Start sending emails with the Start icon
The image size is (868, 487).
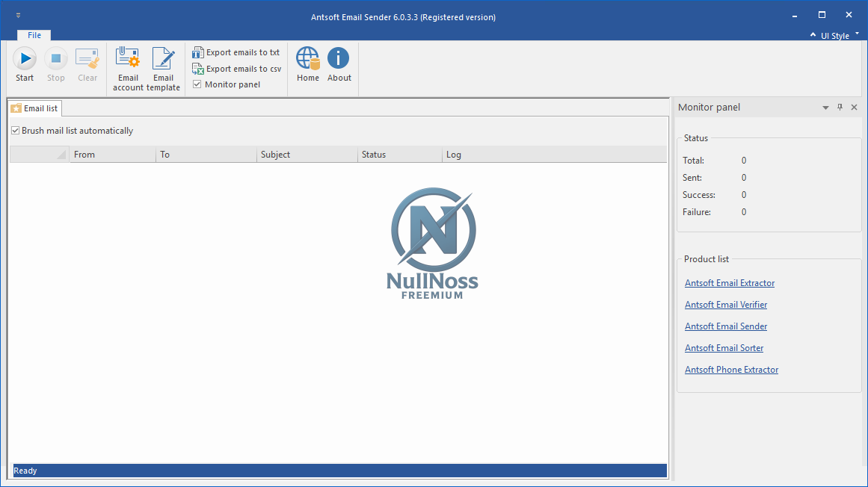tap(25, 59)
